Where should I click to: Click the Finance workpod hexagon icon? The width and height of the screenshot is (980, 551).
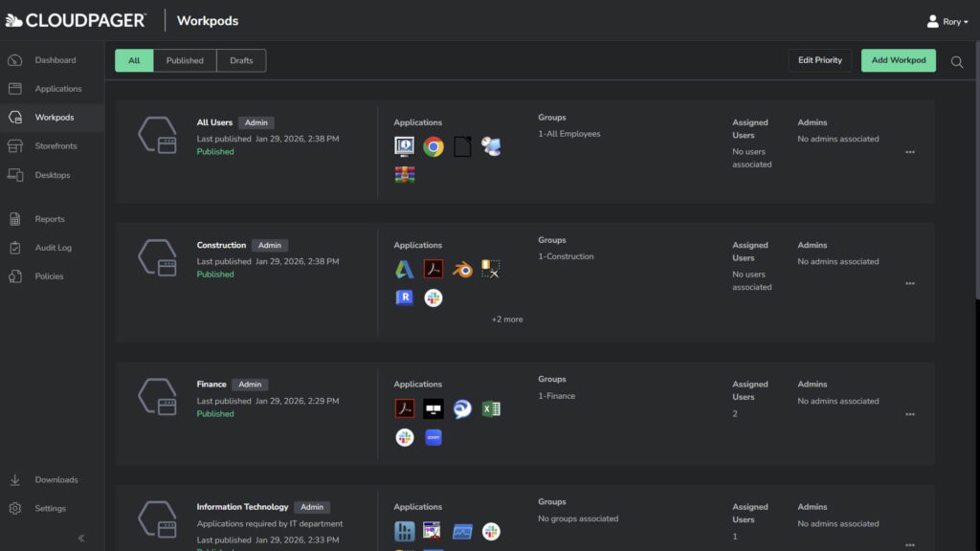click(x=158, y=397)
